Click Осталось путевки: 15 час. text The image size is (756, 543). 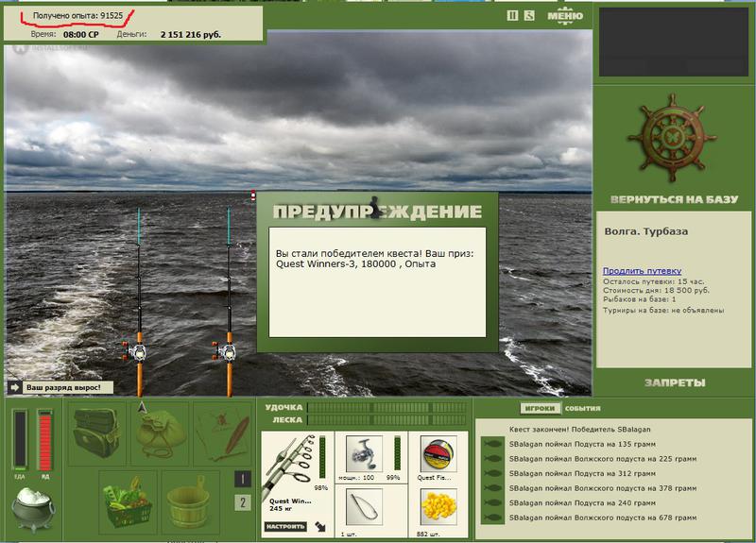tap(653, 281)
